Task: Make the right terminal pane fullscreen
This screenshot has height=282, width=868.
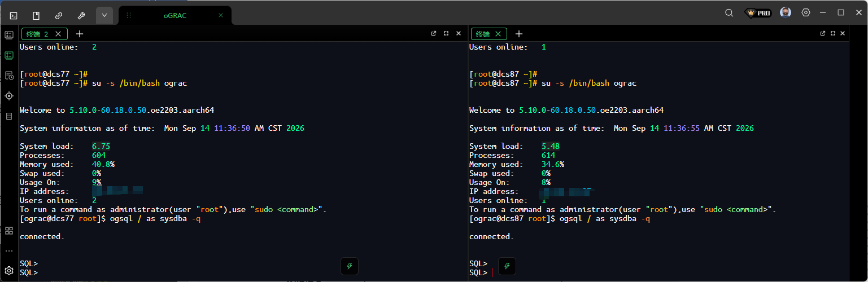Action: coord(833,33)
